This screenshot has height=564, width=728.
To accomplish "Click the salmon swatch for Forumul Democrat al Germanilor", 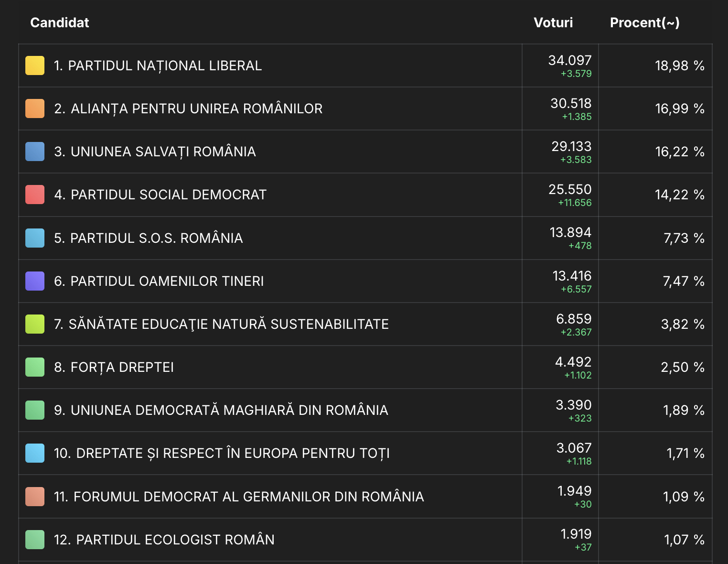I will [x=35, y=497].
